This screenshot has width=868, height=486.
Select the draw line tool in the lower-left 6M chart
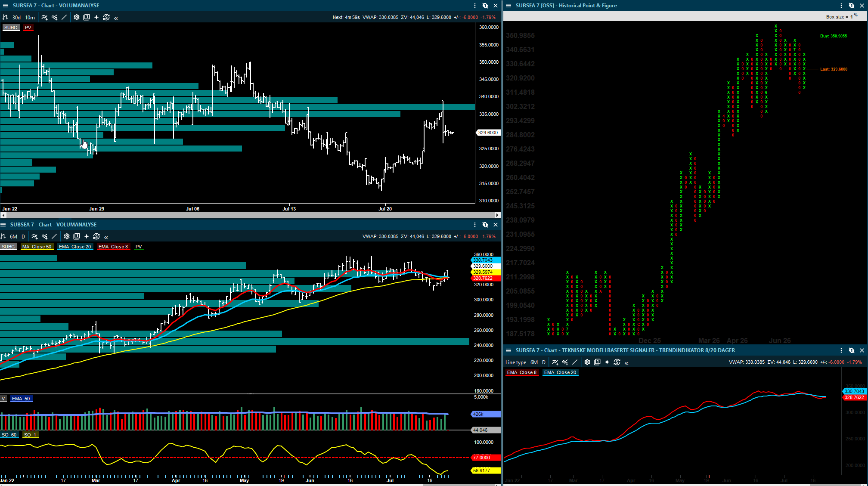[x=54, y=236]
